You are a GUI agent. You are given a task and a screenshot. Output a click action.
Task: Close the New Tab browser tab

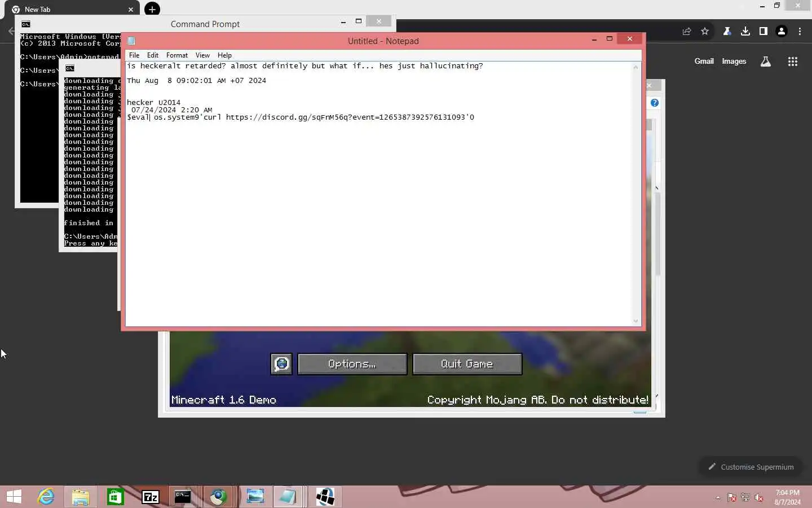pyautogui.click(x=131, y=10)
